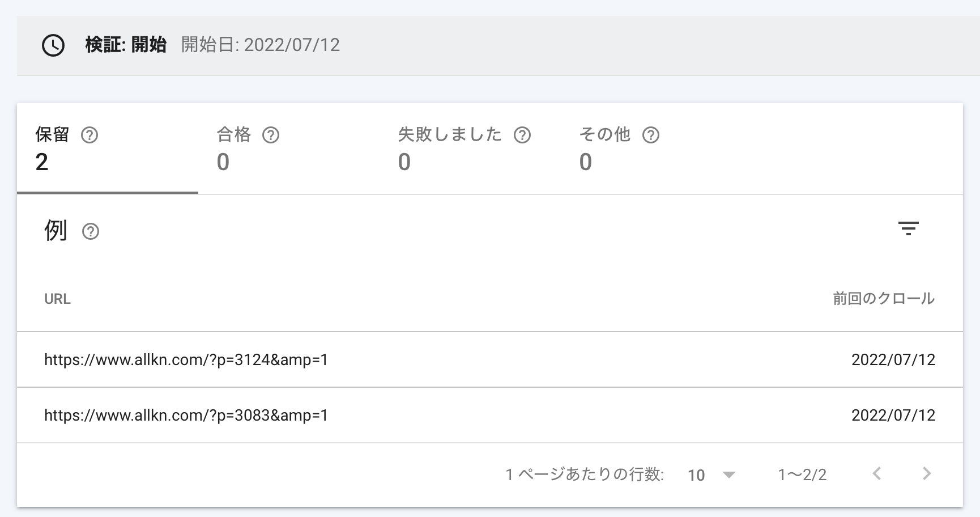Open the filter icon for the examples table
The height and width of the screenshot is (517, 980).
[x=908, y=228]
